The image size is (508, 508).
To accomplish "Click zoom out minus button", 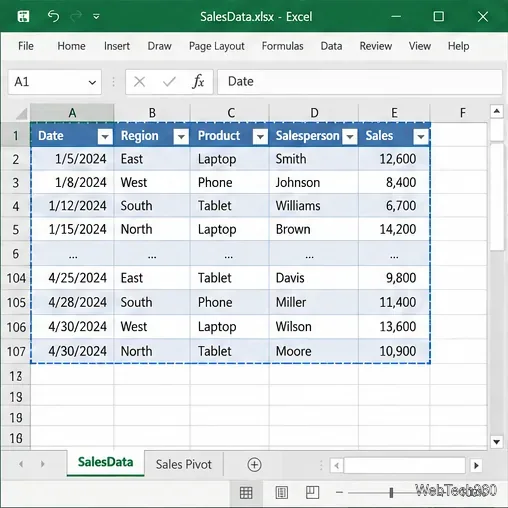I will (x=339, y=492).
